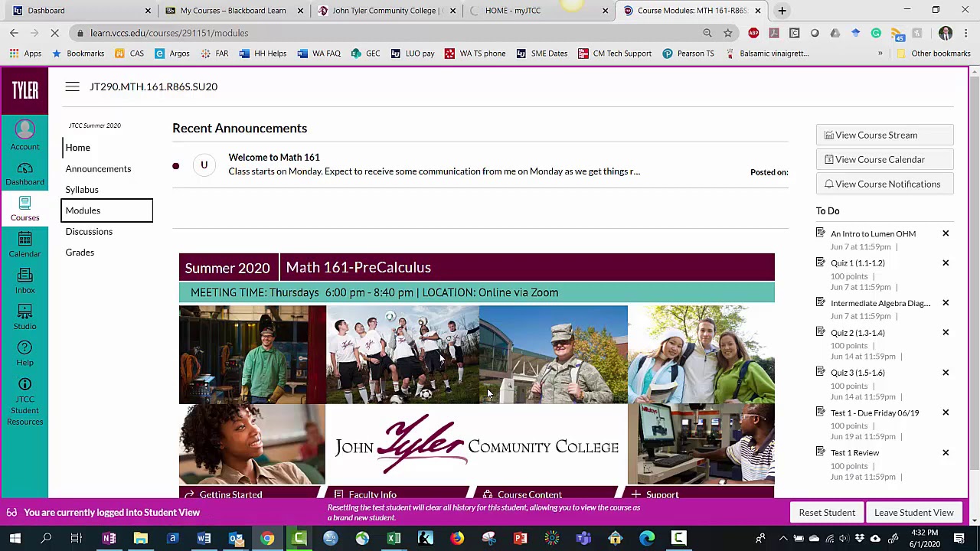Dismiss the 'Intermediate Algebra Diag...' to-do item
Viewport: 980px width, 551px height.
[946, 303]
